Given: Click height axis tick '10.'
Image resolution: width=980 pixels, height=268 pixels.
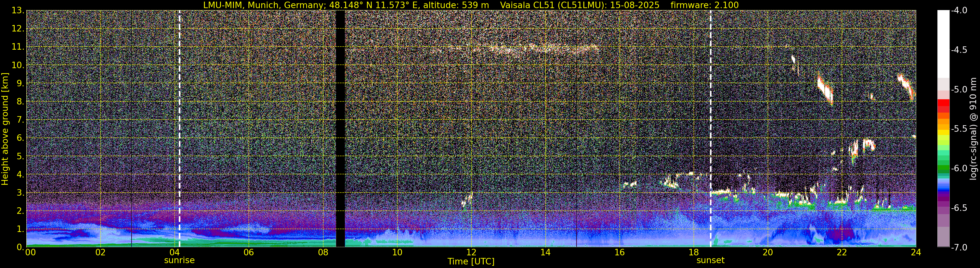Looking at the screenshot, I should pos(19,65).
